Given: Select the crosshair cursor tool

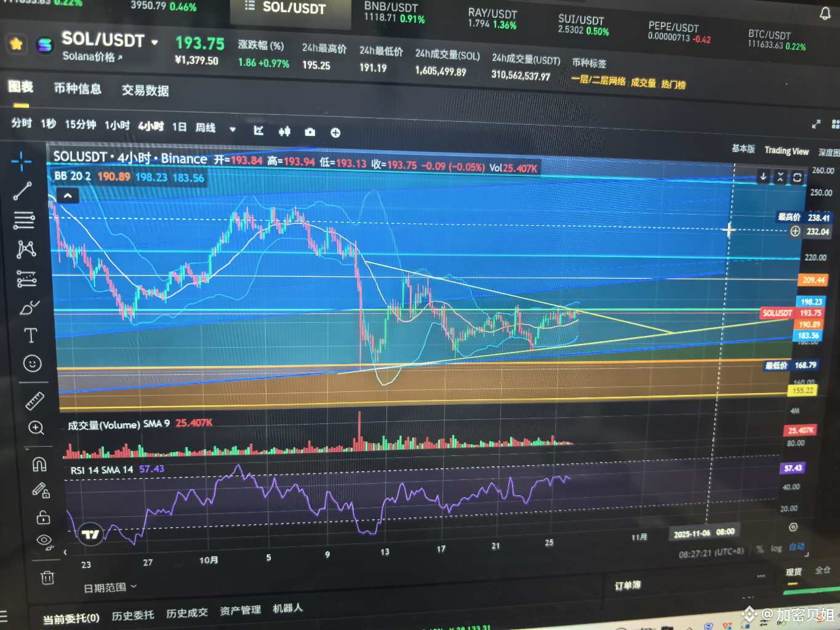Looking at the screenshot, I should (x=22, y=161).
